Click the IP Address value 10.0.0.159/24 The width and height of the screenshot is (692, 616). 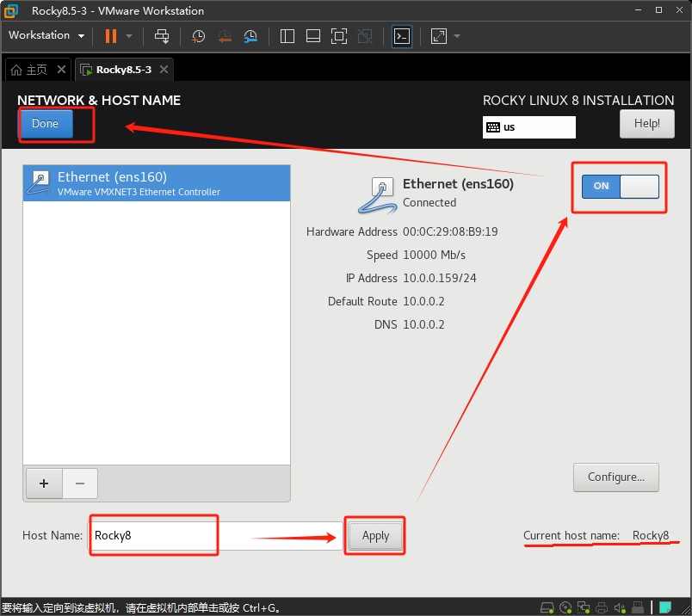click(x=440, y=278)
